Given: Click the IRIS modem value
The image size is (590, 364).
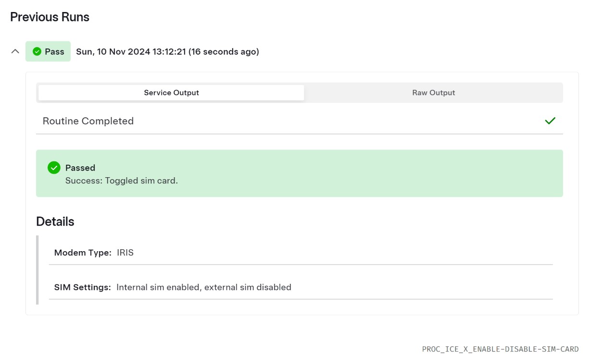Looking at the screenshot, I should point(125,253).
